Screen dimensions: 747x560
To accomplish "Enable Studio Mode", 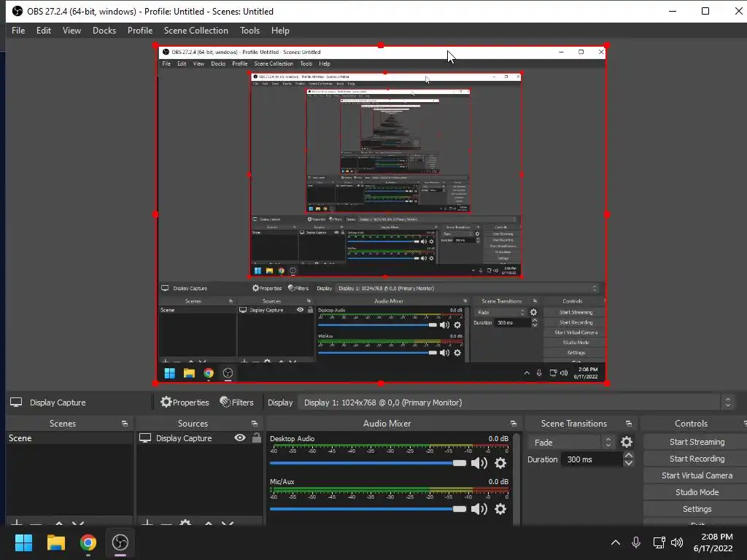I will (697, 492).
